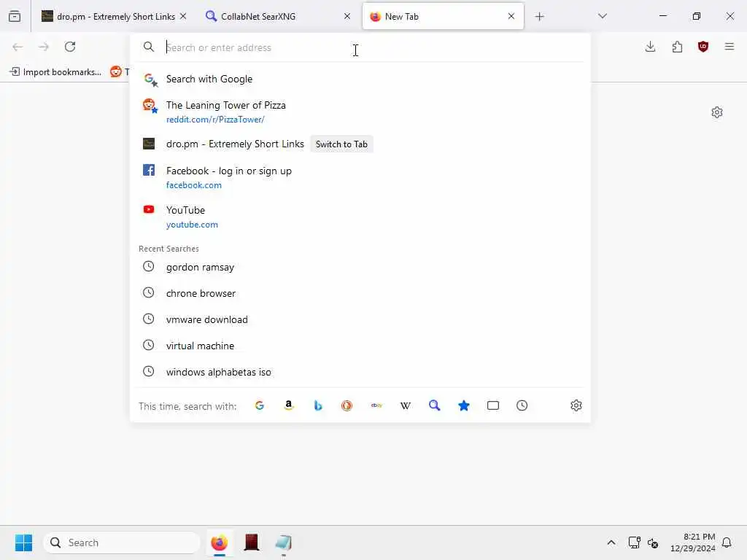Click Import bookmarks... in bookmarks toolbar

pyautogui.click(x=55, y=72)
